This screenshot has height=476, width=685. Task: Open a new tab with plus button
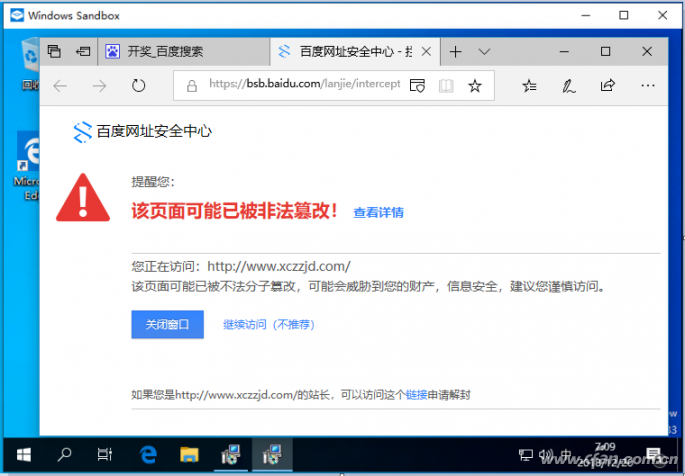455,52
